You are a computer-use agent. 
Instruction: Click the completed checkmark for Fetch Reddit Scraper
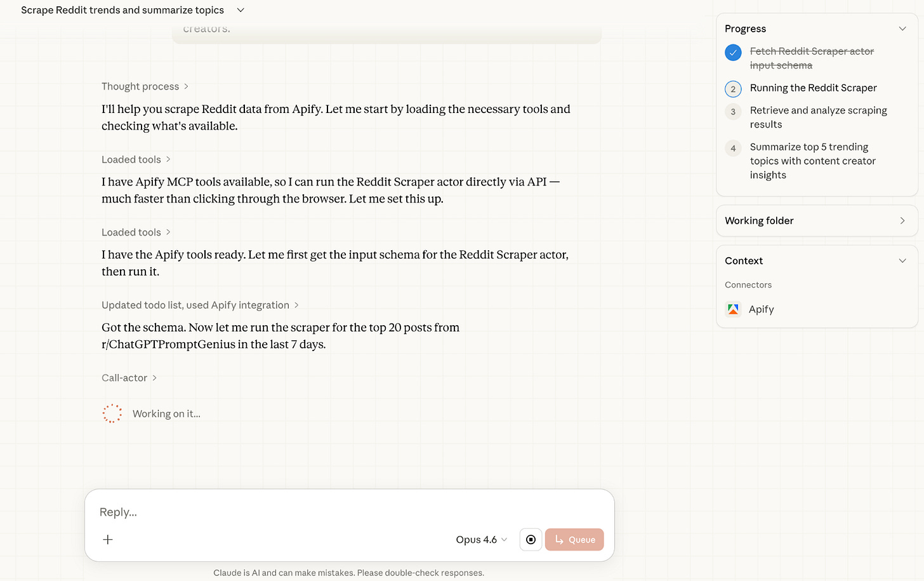tap(733, 53)
